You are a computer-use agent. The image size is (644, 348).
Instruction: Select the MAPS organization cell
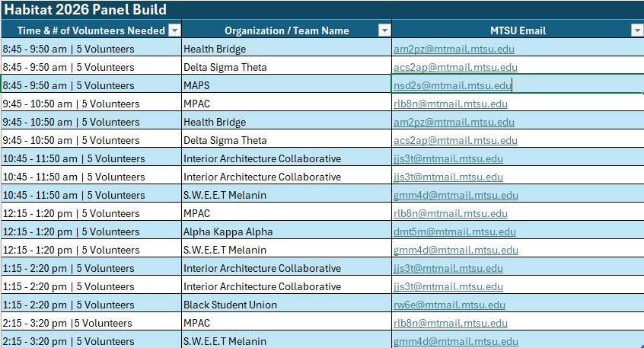287,85
